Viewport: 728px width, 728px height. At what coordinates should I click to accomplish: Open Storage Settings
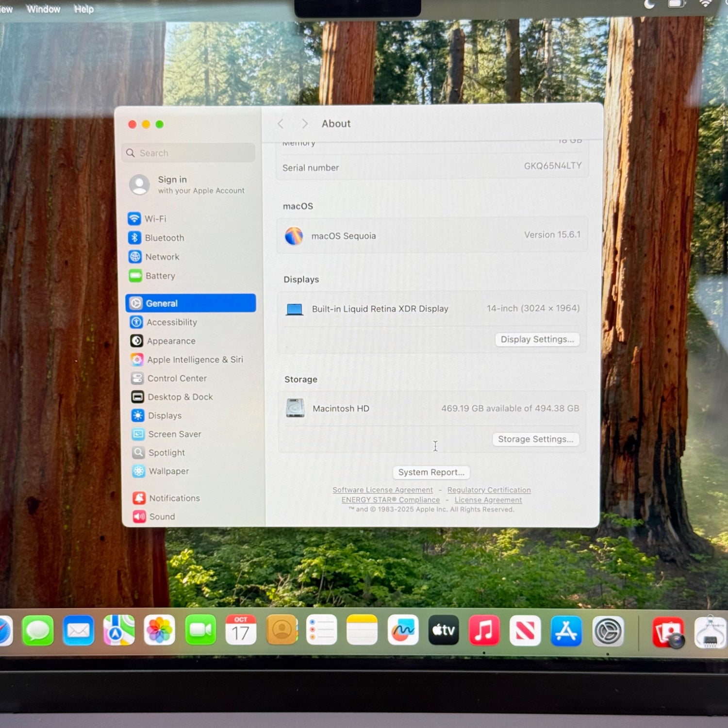[x=535, y=439]
